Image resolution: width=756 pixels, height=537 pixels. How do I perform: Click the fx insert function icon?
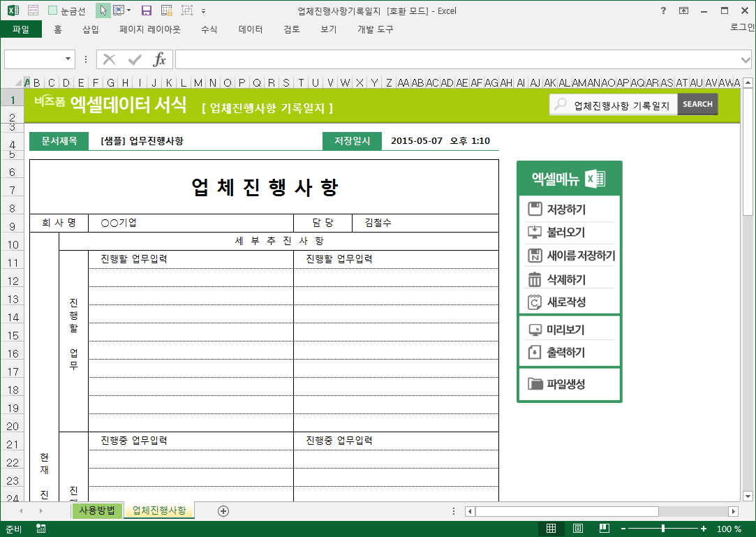pos(160,59)
